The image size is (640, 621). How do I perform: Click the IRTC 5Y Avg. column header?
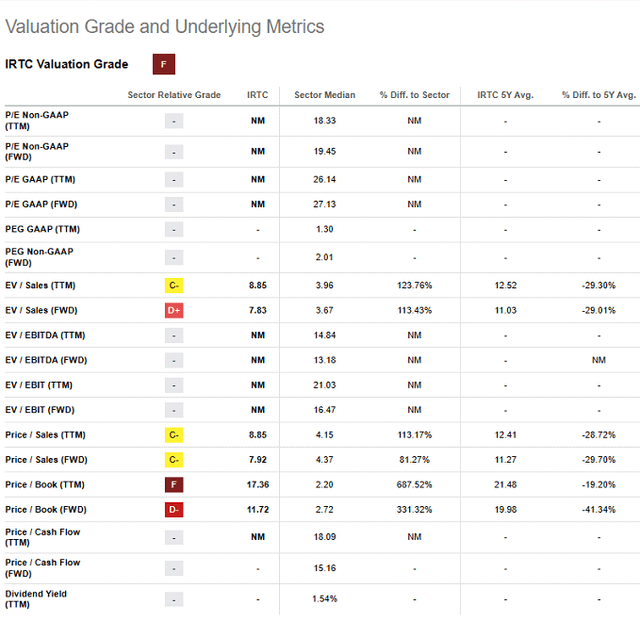coord(505,95)
